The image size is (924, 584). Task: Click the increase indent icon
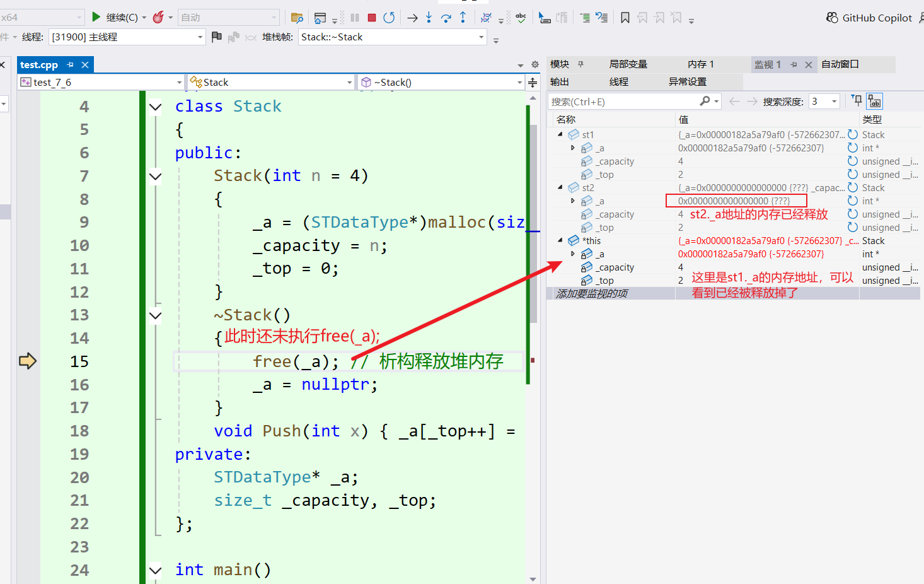[585, 18]
